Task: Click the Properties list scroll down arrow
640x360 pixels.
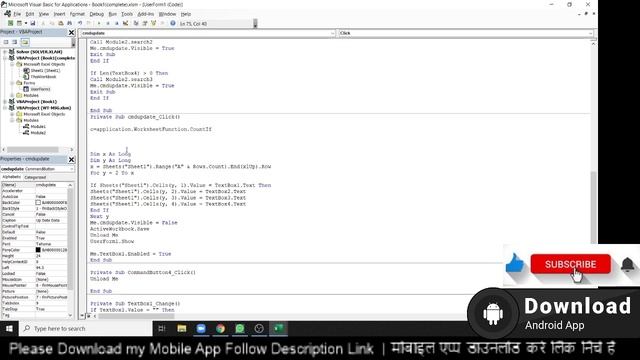Action: tap(70, 315)
